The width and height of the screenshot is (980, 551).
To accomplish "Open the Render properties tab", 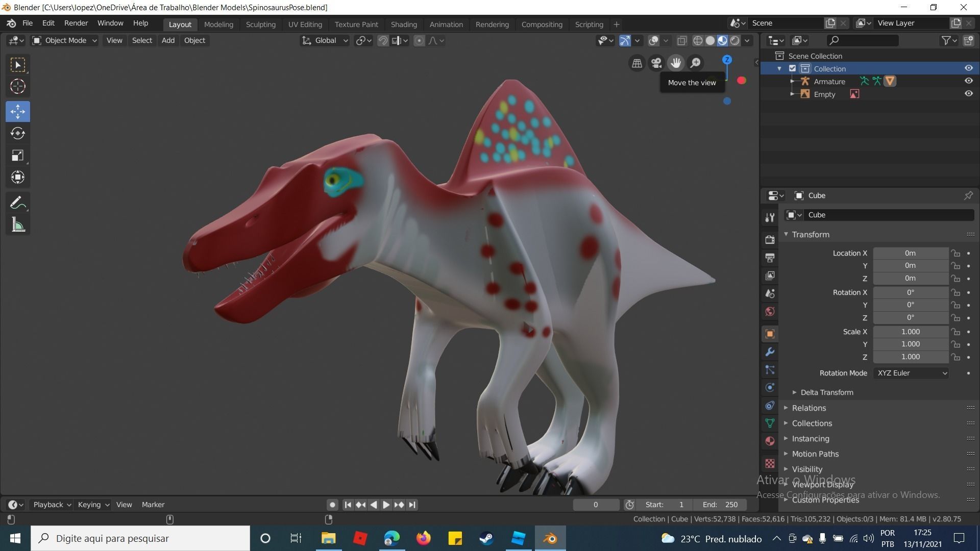I will click(x=770, y=239).
